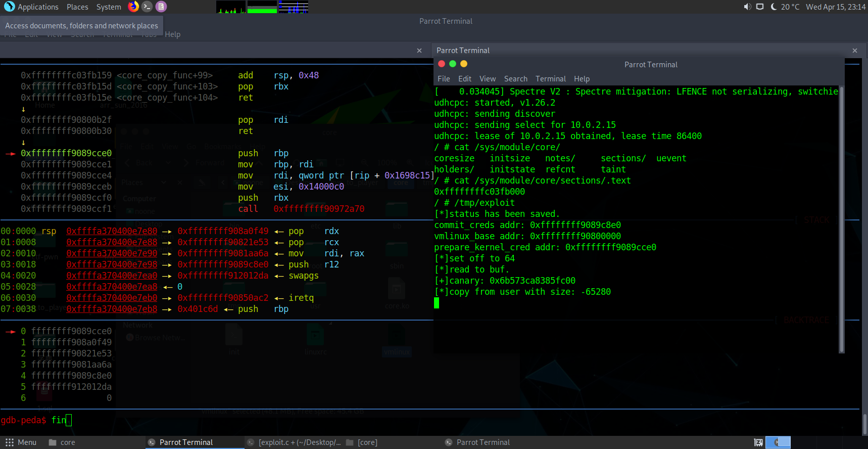Viewport: 868px width, 449px height.
Task: Open File menu in front Parrot Terminal
Action: tap(444, 79)
